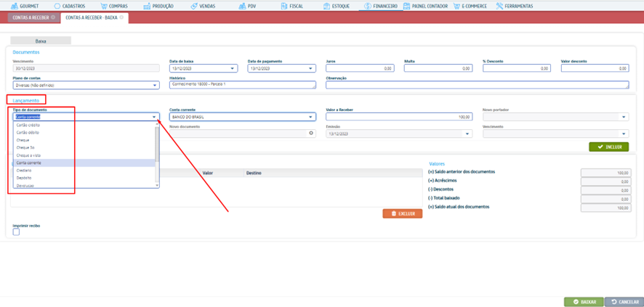The image size is (644, 307).
Task: Select Cheque a vista from the list
Action: (x=31, y=155)
